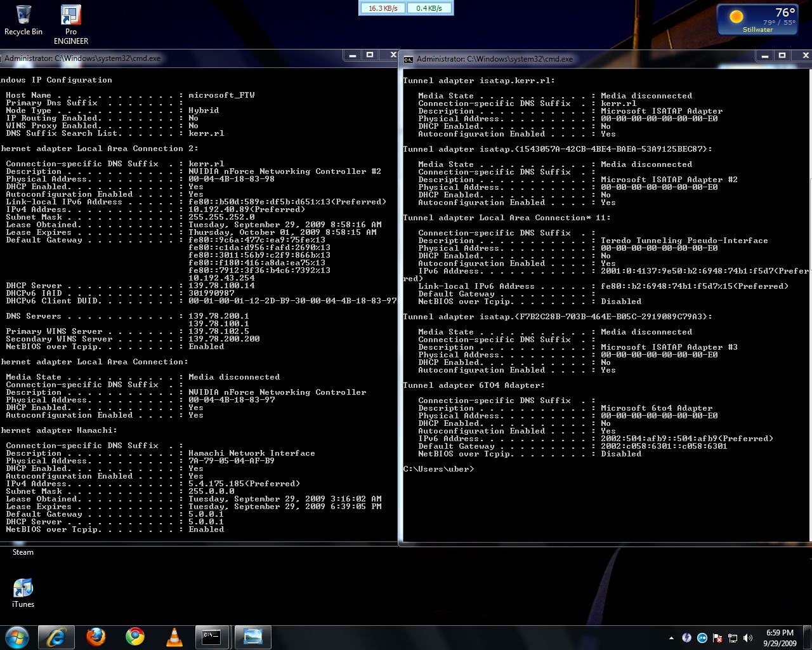Click the volume speaker icon in system tray

click(748, 638)
